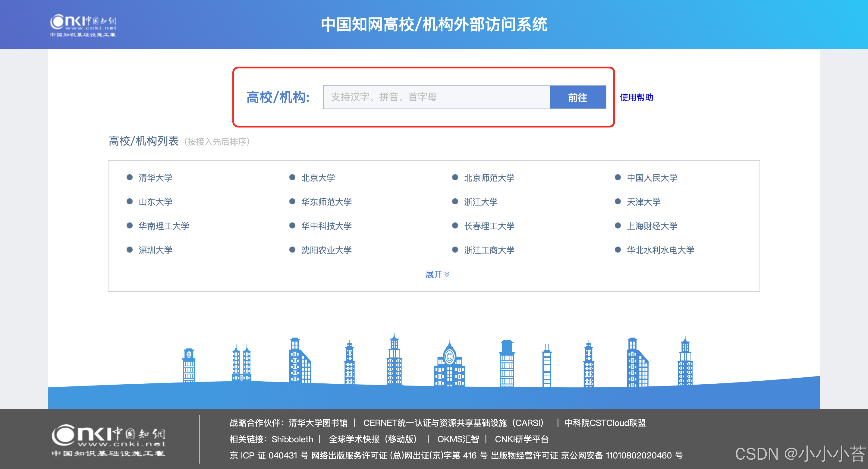Open 华中科技大学 entry

point(326,226)
